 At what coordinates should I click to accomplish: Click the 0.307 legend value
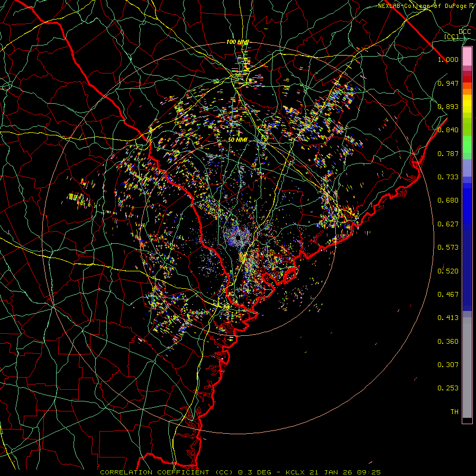(448, 364)
